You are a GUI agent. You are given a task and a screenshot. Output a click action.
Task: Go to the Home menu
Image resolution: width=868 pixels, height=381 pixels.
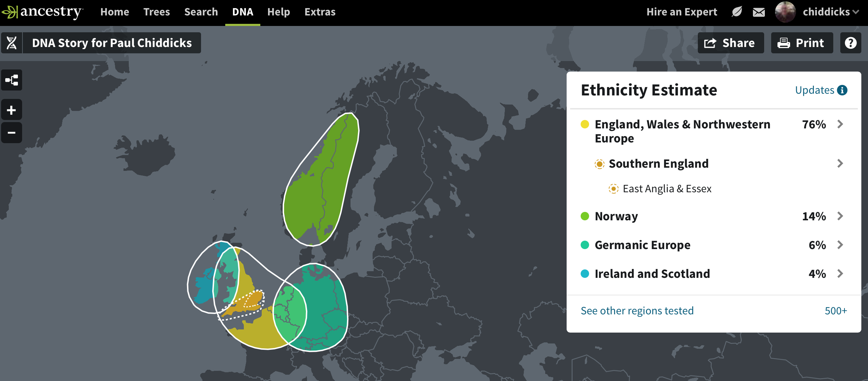(115, 12)
